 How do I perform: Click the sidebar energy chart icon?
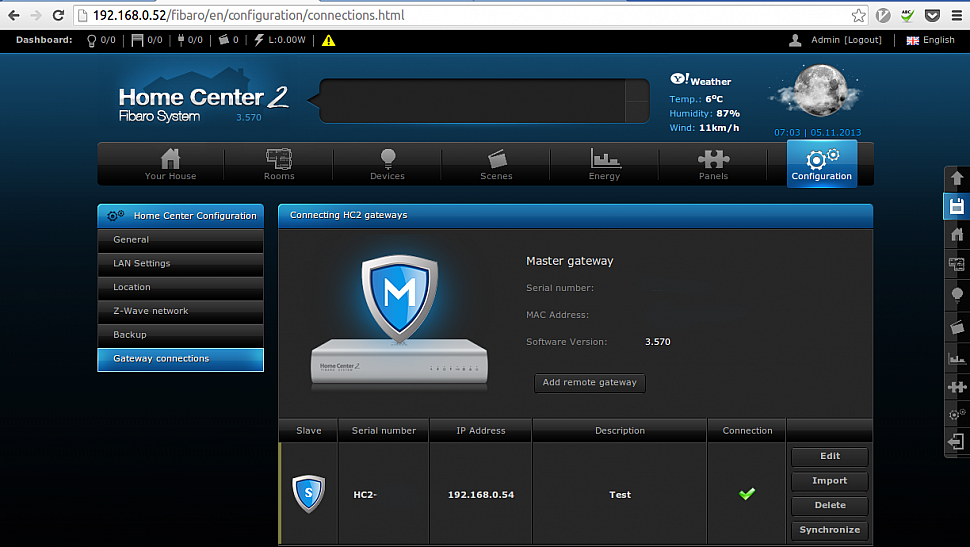(957, 358)
